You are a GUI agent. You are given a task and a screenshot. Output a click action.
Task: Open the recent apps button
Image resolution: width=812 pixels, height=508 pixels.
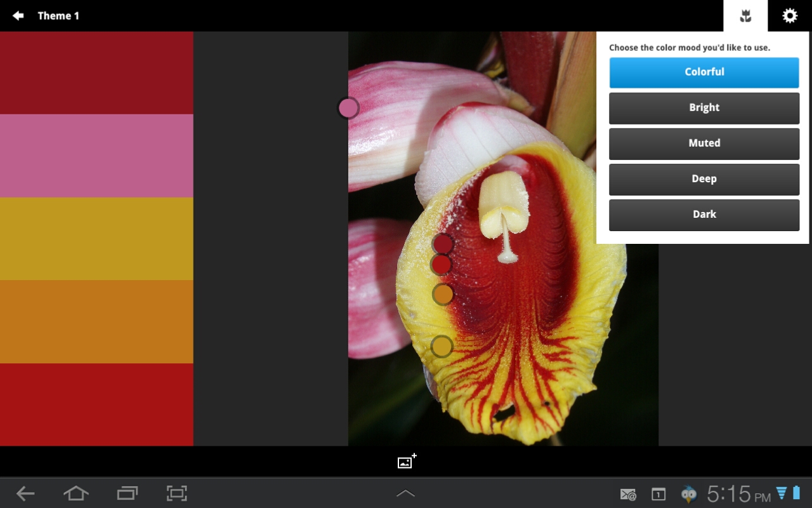click(127, 493)
